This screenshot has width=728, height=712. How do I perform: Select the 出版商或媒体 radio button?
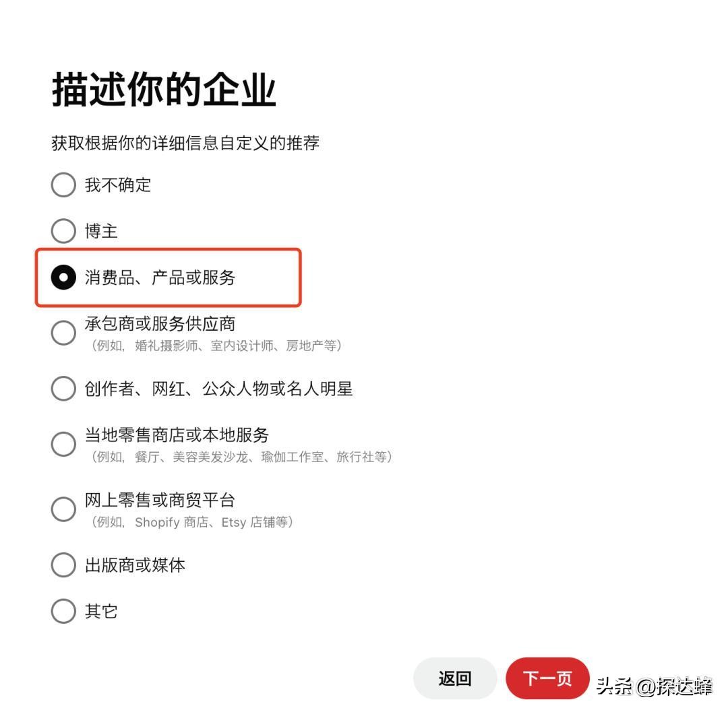click(63, 565)
